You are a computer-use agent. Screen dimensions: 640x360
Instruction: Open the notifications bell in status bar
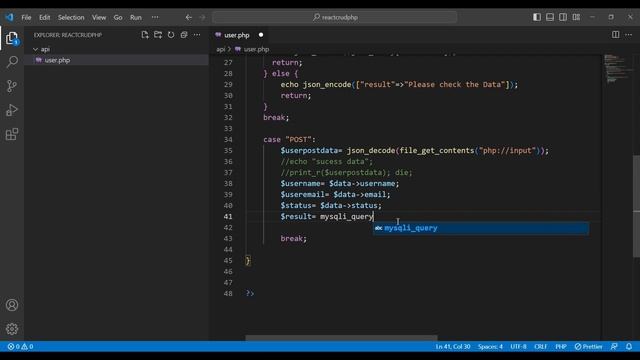[629, 347]
